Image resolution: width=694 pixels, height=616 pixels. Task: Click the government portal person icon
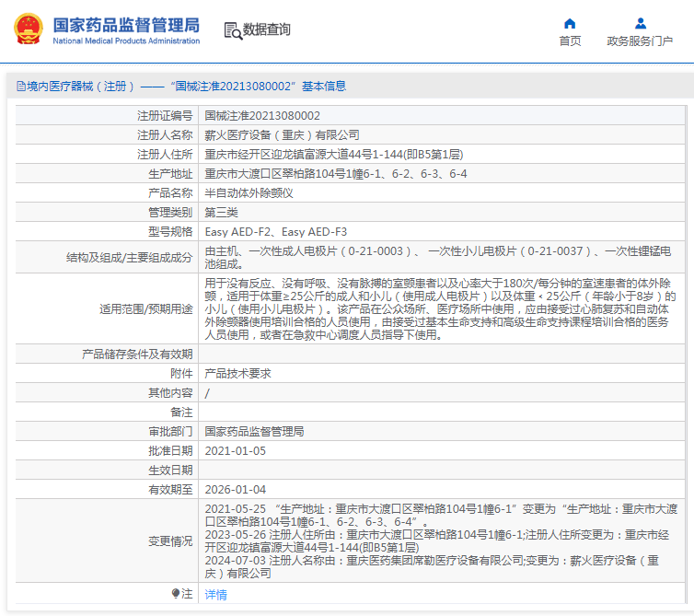point(640,23)
